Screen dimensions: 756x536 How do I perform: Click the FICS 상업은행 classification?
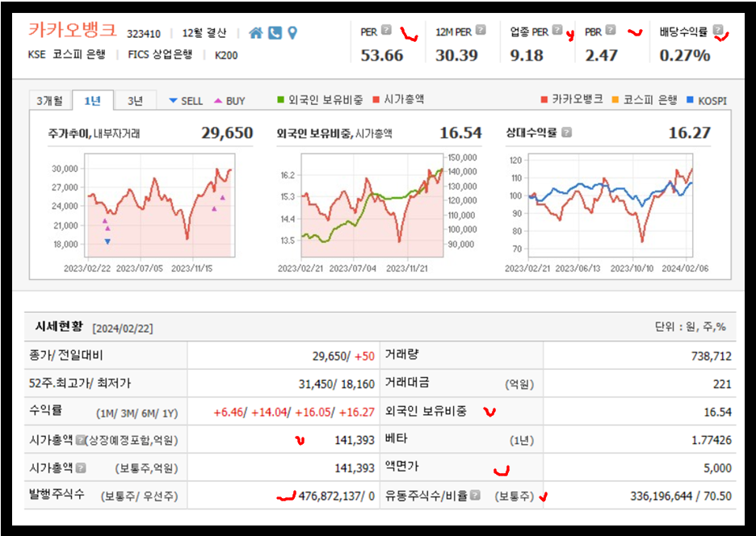coord(160,54)
